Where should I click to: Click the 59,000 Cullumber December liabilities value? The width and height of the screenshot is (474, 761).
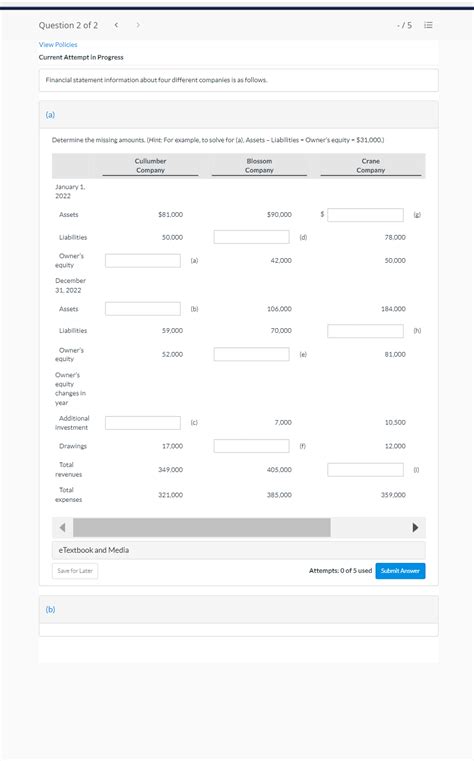point(172,331)
